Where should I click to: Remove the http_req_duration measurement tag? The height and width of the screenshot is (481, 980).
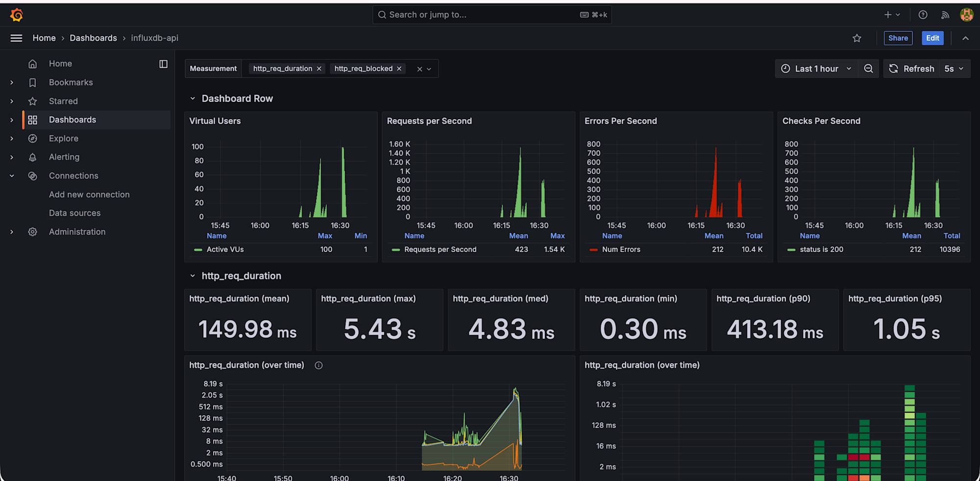tap(319, 69)
